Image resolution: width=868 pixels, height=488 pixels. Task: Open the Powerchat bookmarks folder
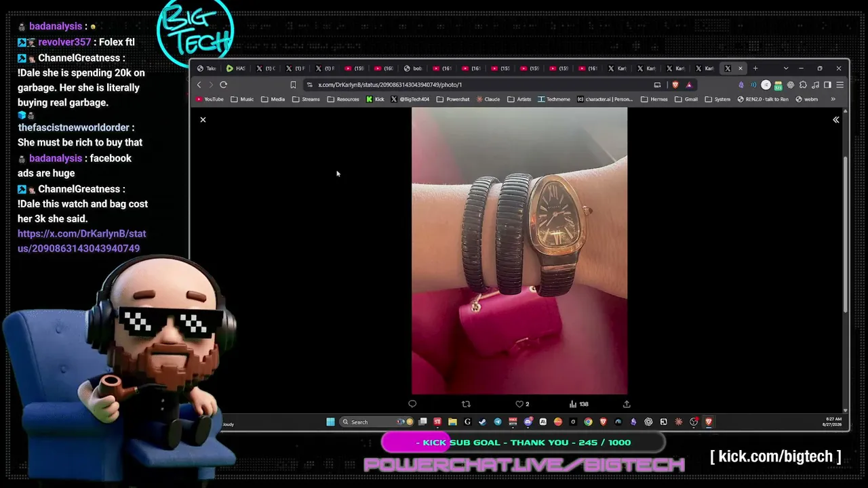tap(453, 99)
